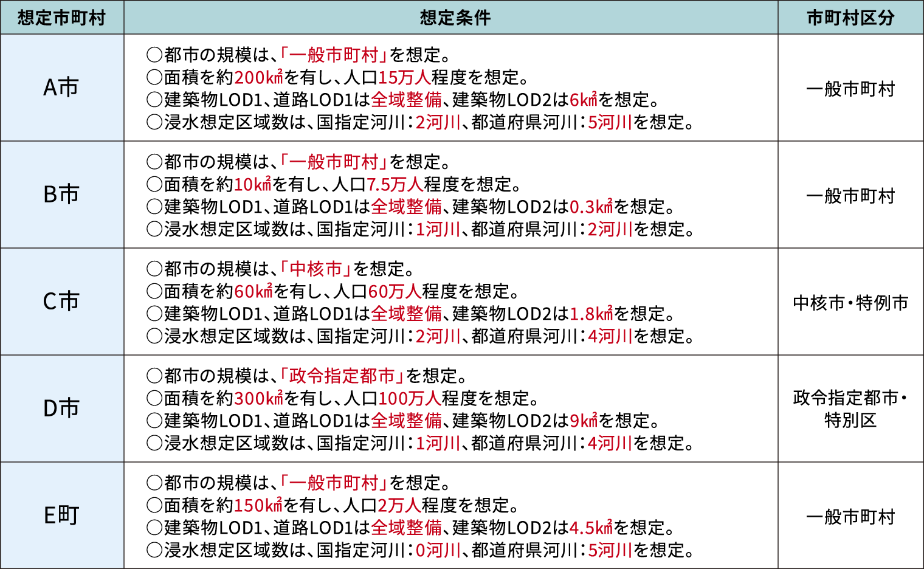The height and width of the screenshot is (569, 924).
Task: Click the red 0河川 value
Action: 438,550
